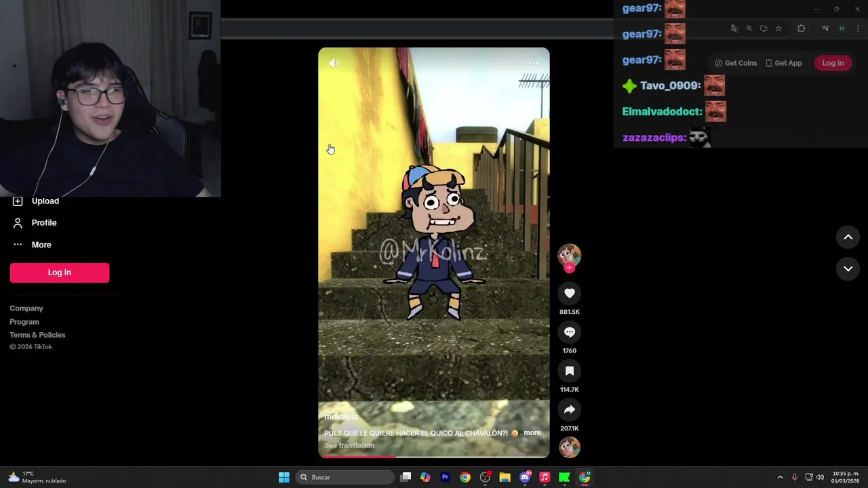The height and width of the screenshot is (488, 868).
Task: Click Get App in the top bar
Action: point(783,63)
